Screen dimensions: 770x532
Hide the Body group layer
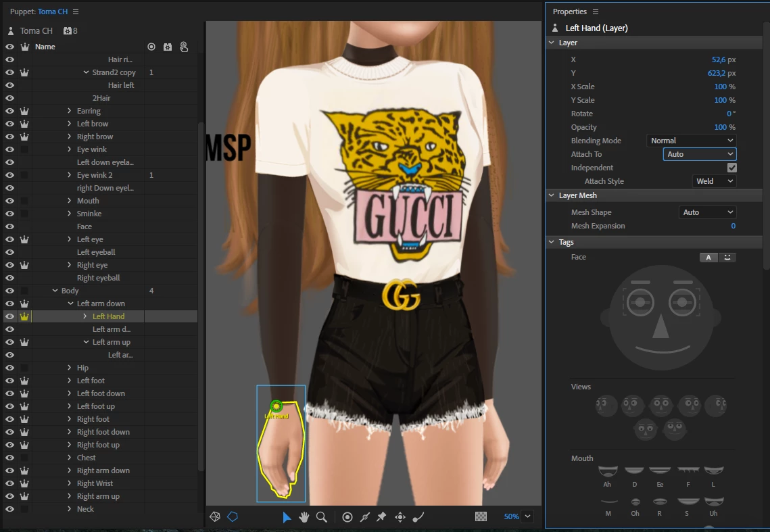(9, 291)
